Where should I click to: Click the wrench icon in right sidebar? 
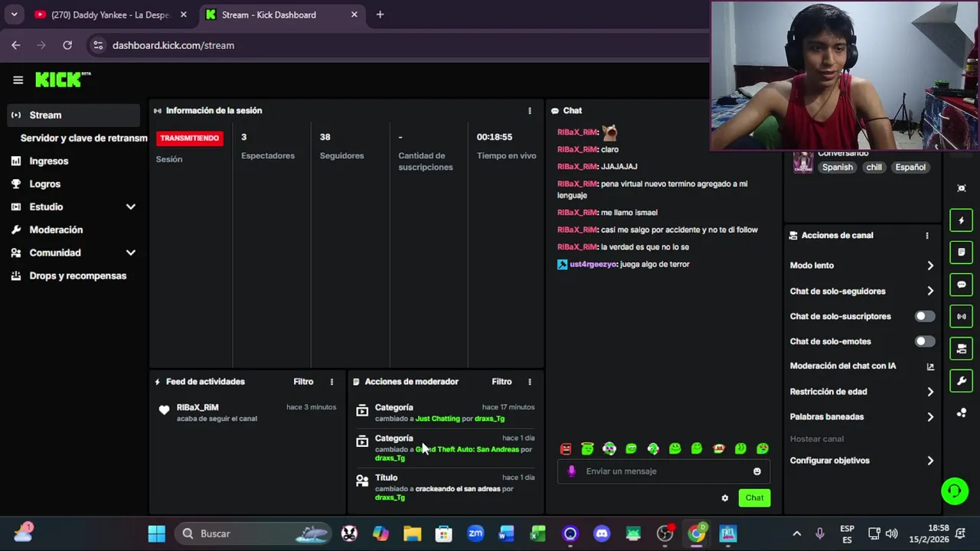coord(962,380)
